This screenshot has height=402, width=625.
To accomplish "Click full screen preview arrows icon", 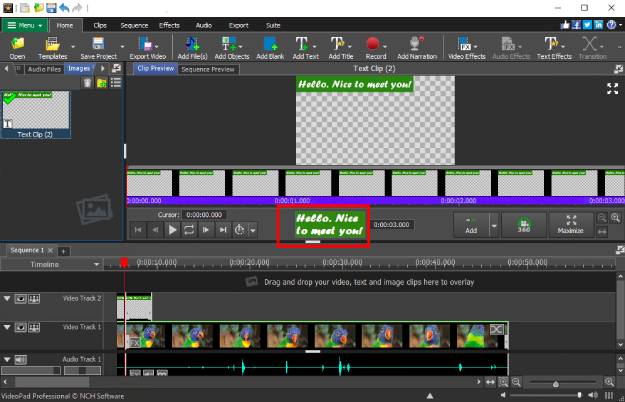I will point(613,88).
